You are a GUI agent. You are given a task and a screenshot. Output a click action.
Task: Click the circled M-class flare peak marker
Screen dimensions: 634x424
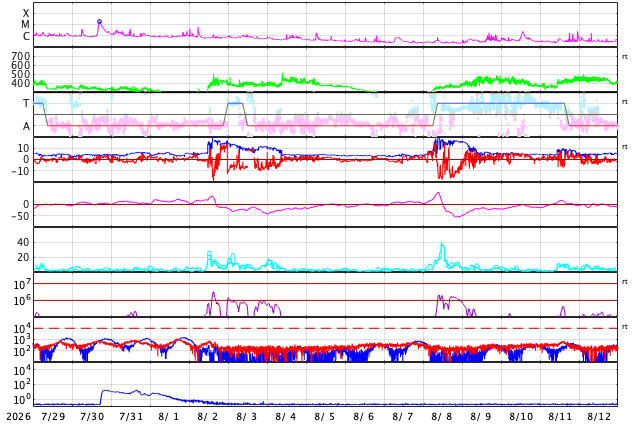(99, 21)
